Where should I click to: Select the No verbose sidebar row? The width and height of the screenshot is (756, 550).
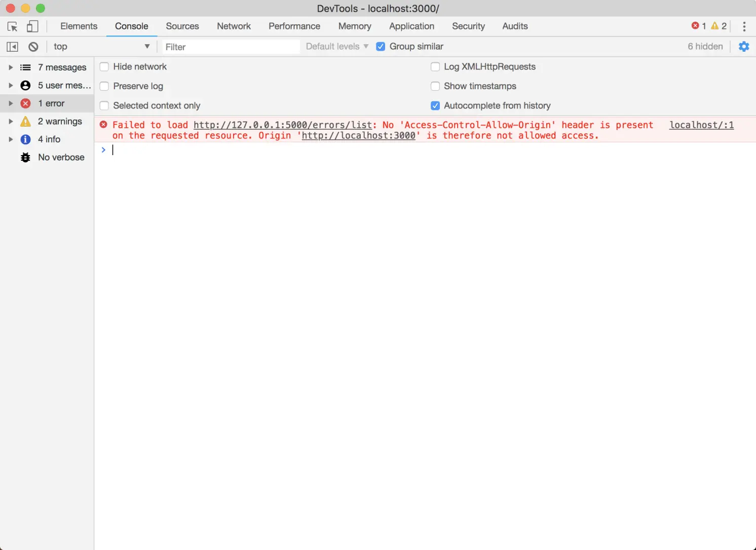click(x=47, y=157)
